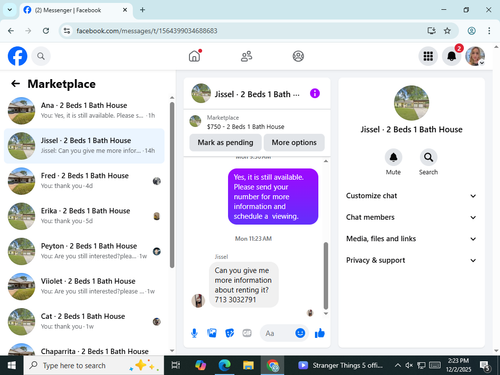This screenshot has width=500, height=375.
Task: Expand Media, files and links section
Action: point(411,239)
